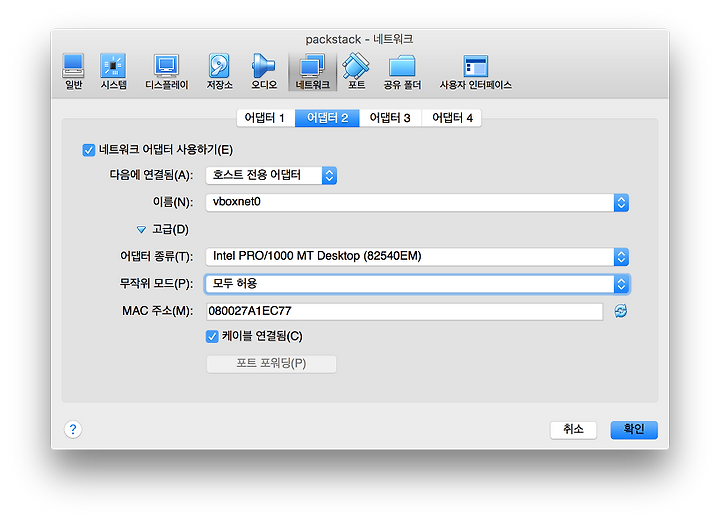Open the 어댑터 종류(T) dropdown

[417, 257]
